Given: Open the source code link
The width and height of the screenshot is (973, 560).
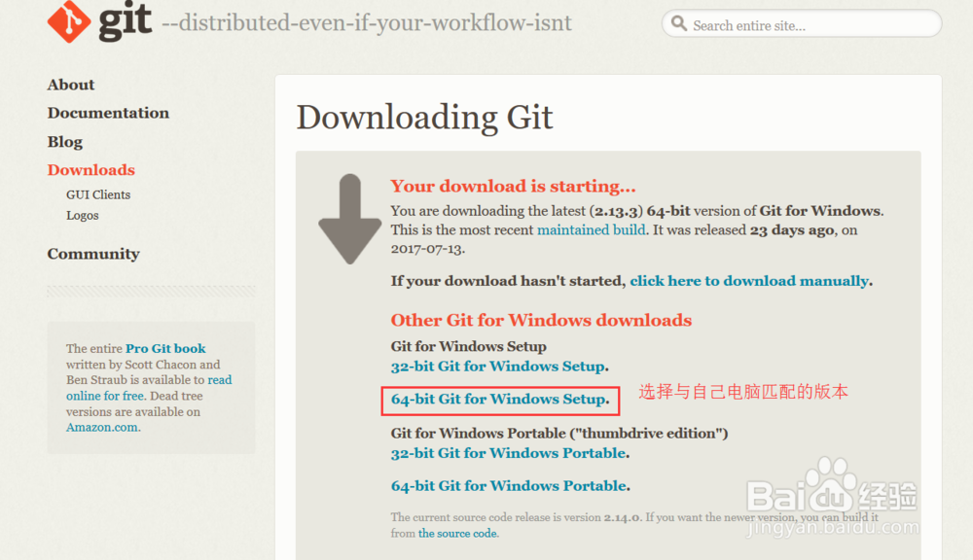Looking at the screenshot, I should (457, 534).
